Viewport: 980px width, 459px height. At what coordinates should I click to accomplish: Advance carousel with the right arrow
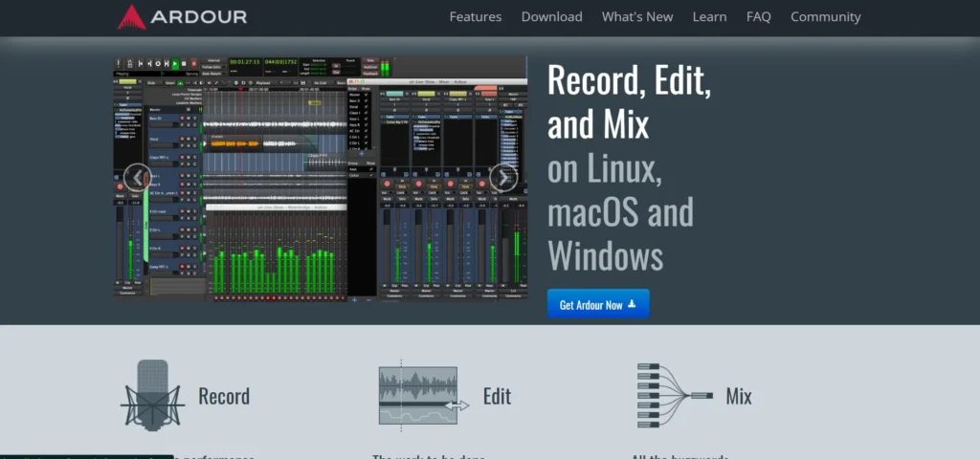pos(503,177)
